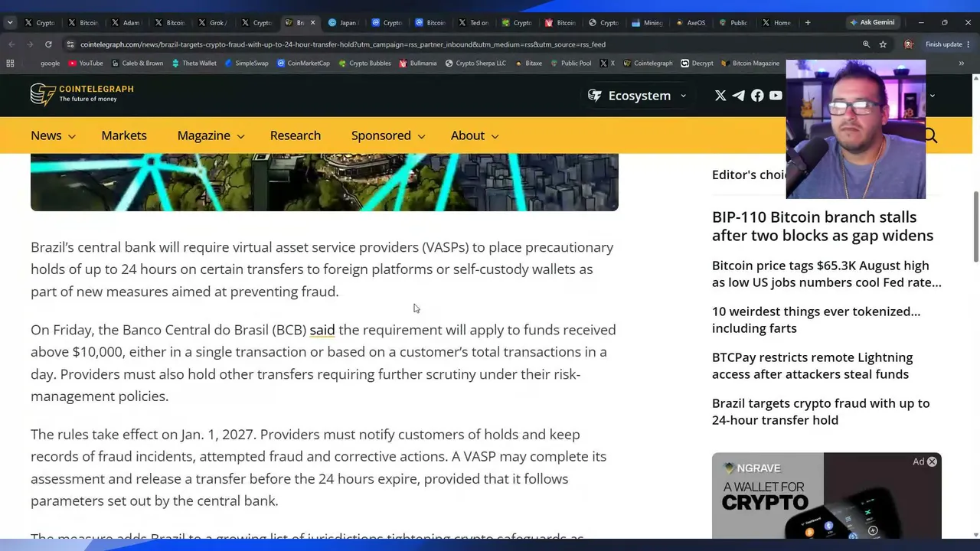Open the Bullmania bookmark
Screen dimensions: 980x551
click(418, 64)
